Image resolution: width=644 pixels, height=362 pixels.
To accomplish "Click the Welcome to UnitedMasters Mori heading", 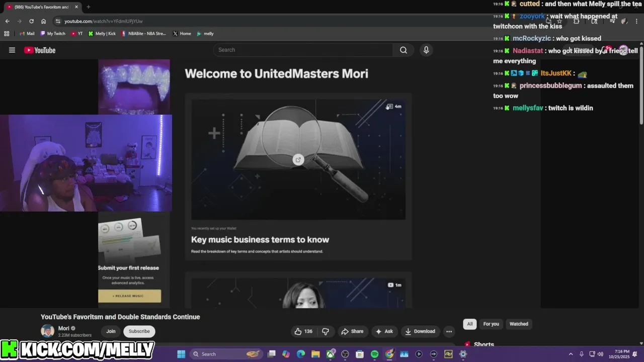I will 277,73.
